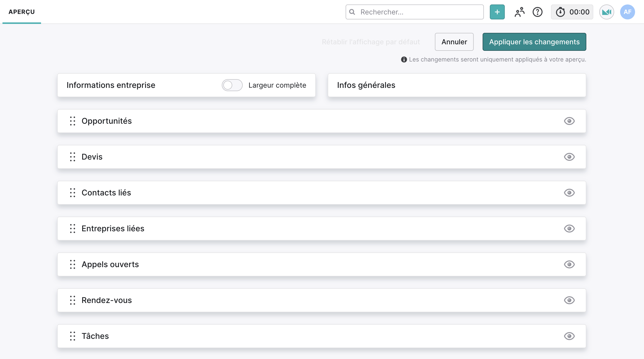Viewport: 644px width, 359px height.
Task: Select the Informations entreprise card title
Action: [111, 85]
